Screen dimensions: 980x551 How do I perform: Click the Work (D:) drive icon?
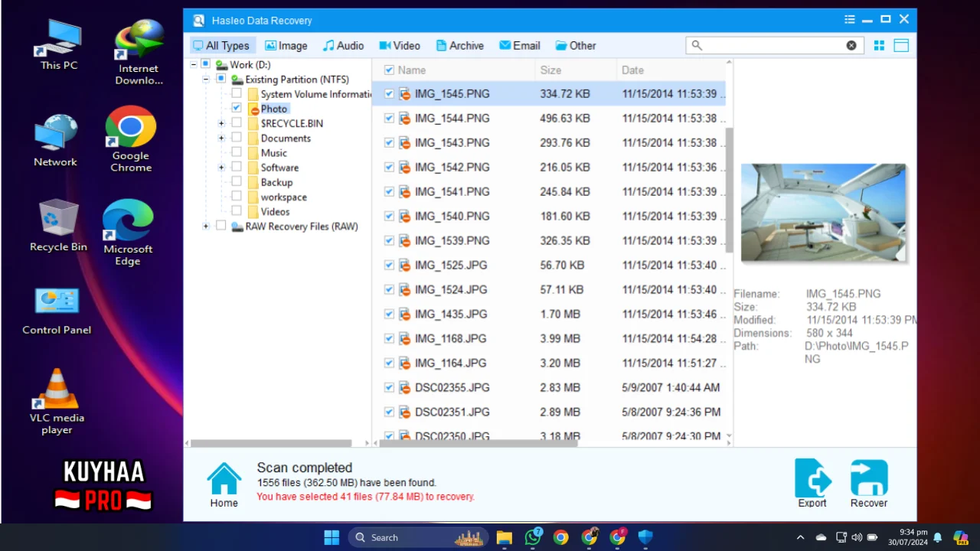pyautogui.click(x=221, y=65)
